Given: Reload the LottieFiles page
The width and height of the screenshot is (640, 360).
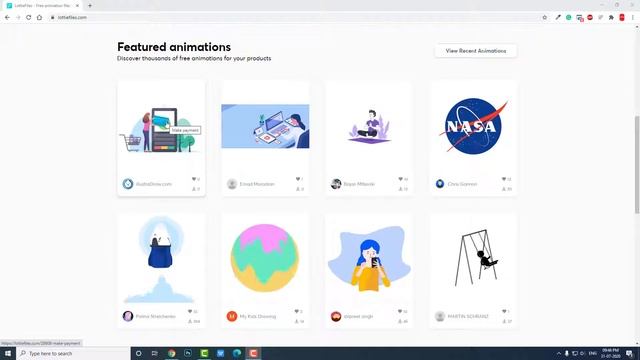Looking at the screenshot, I should coord(29,17).
